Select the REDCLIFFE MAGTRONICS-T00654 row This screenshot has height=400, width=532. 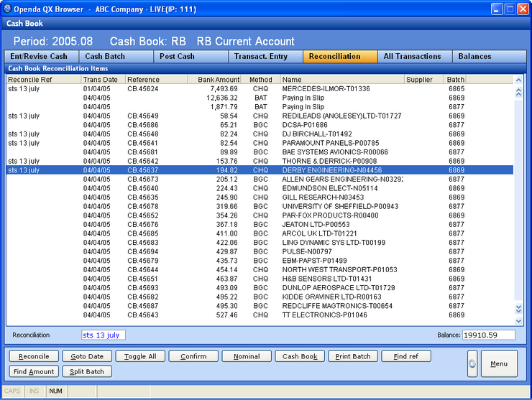(260, 306)
